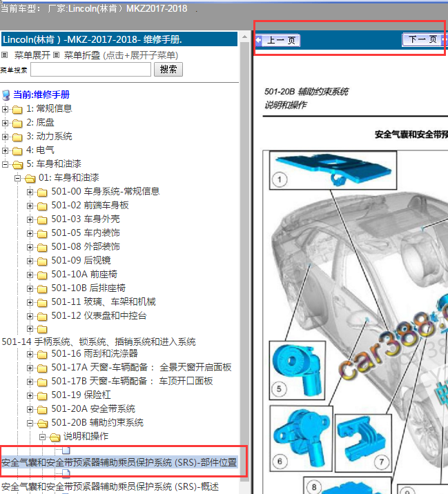Select 501-20B 辅助约束系统 label
Screen dimensions: 448x494
click(97, 422)
